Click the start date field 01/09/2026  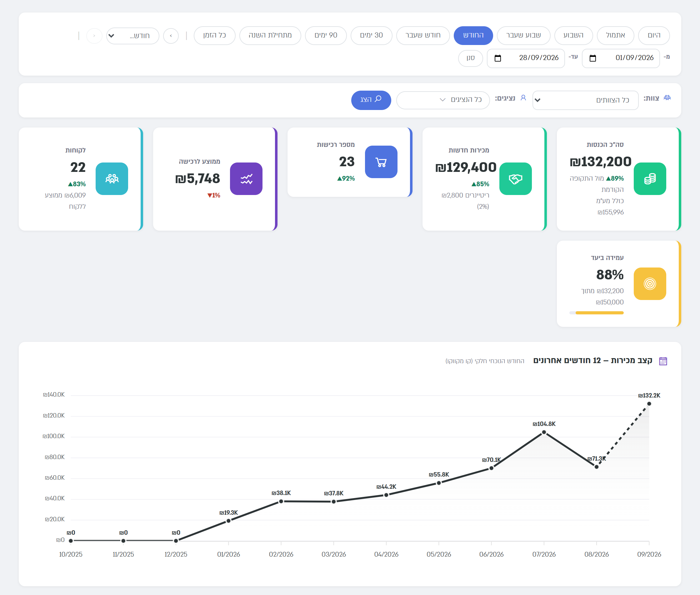(x=621, y=58)
